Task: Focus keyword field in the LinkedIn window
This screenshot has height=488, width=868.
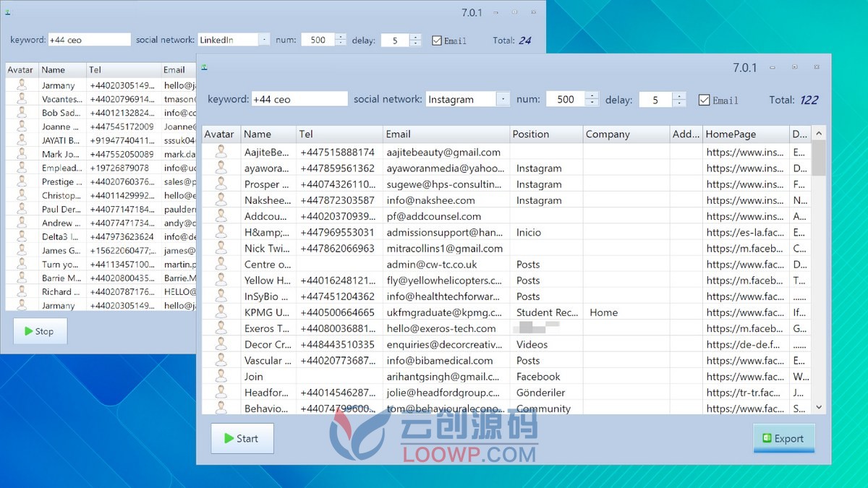Action: point(89,40)
